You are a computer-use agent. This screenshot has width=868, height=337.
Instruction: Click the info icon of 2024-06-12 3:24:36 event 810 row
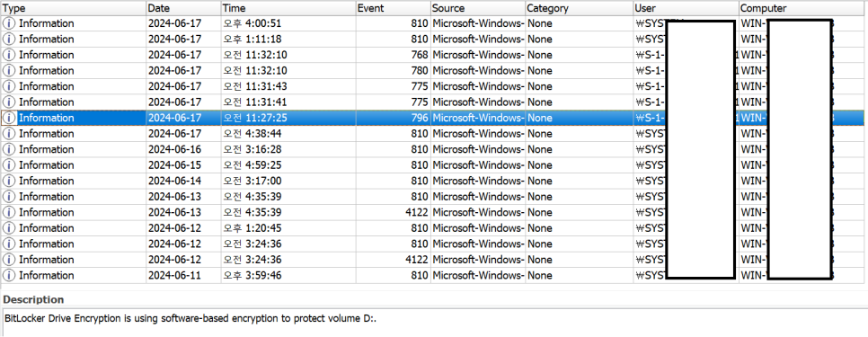[9, 244]
